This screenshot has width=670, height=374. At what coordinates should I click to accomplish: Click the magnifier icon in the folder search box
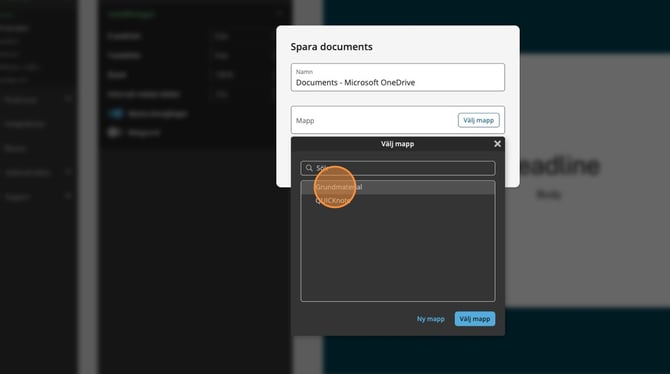pos(309,168)
